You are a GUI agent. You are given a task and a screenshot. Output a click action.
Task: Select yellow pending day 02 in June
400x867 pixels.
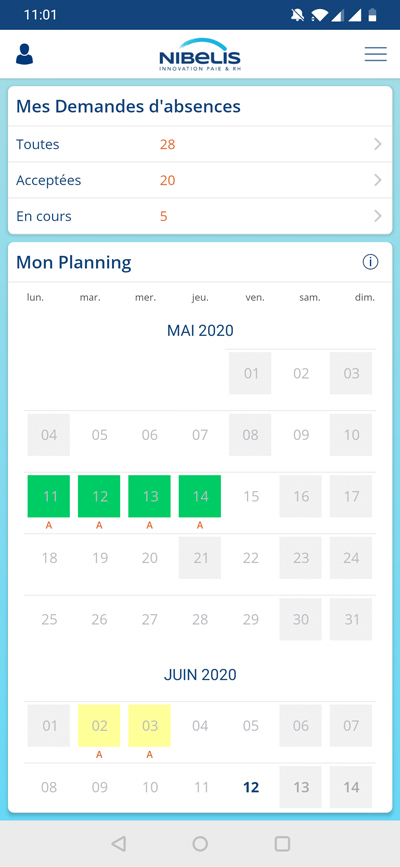point(99,725)
